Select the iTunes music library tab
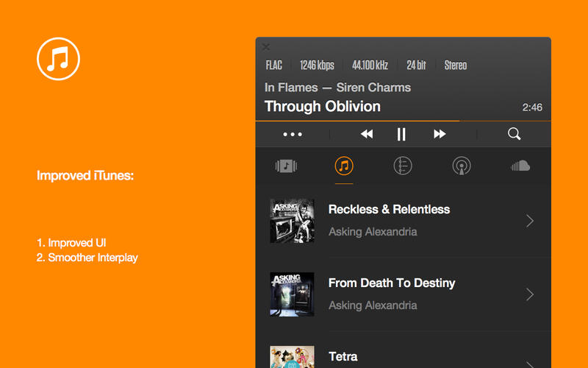 (344, 166)
